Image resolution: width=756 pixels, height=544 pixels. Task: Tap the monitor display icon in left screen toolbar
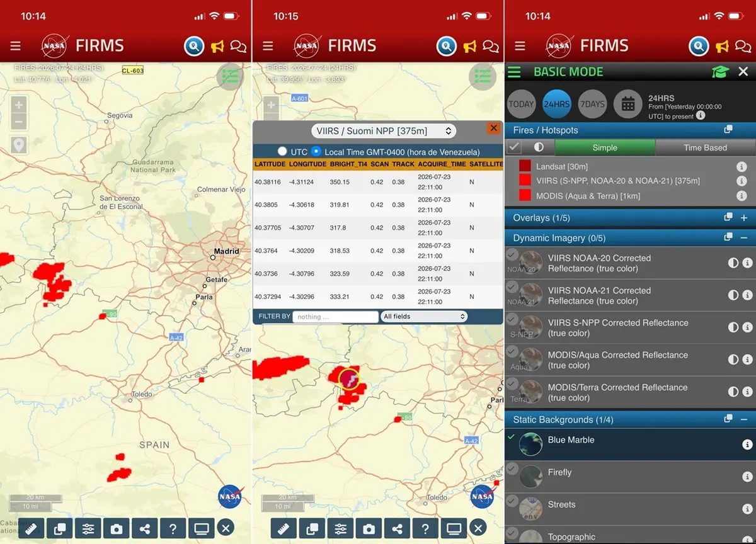click(x=202, y=528)
